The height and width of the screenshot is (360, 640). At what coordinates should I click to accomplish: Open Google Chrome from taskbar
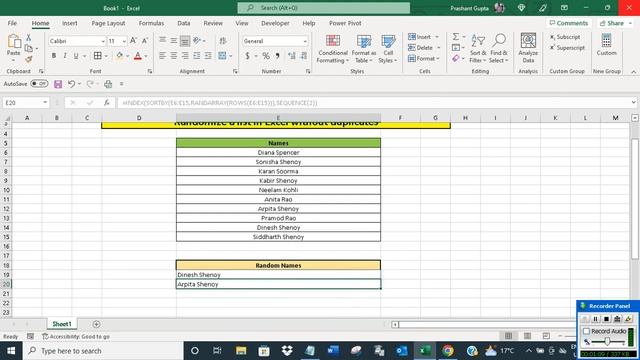[448, 351]
